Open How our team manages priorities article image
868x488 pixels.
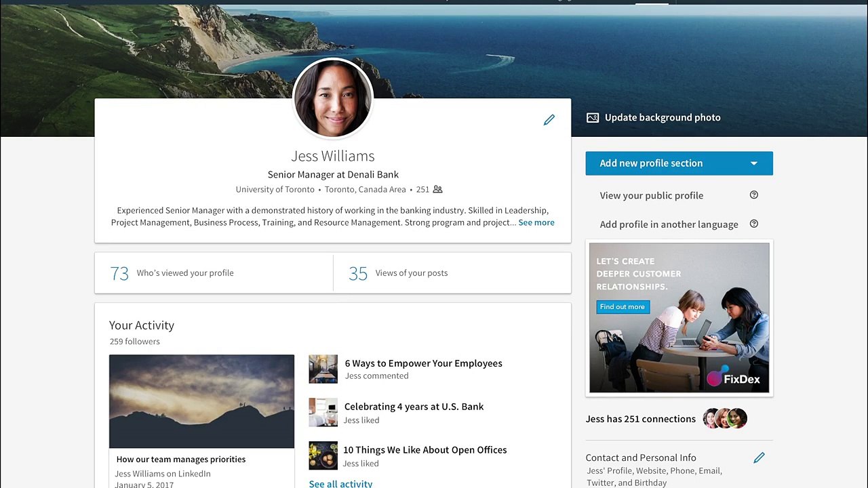[202, 401]
